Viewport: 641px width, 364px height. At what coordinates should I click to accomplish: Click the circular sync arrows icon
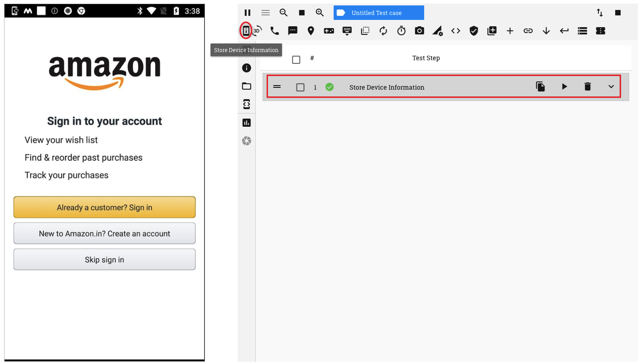click(x=383, y=30)
